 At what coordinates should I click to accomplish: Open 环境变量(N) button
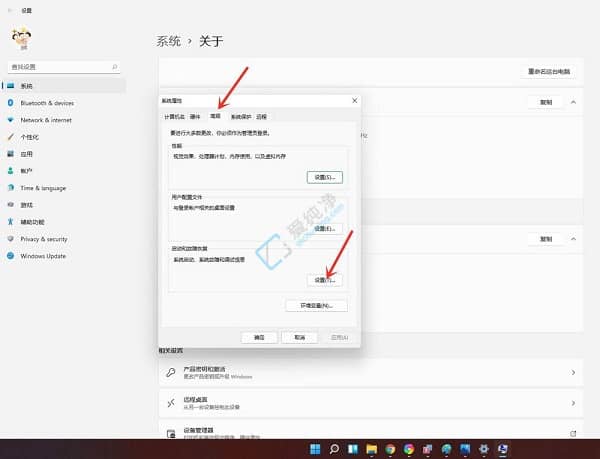click(x=316, y=306)
